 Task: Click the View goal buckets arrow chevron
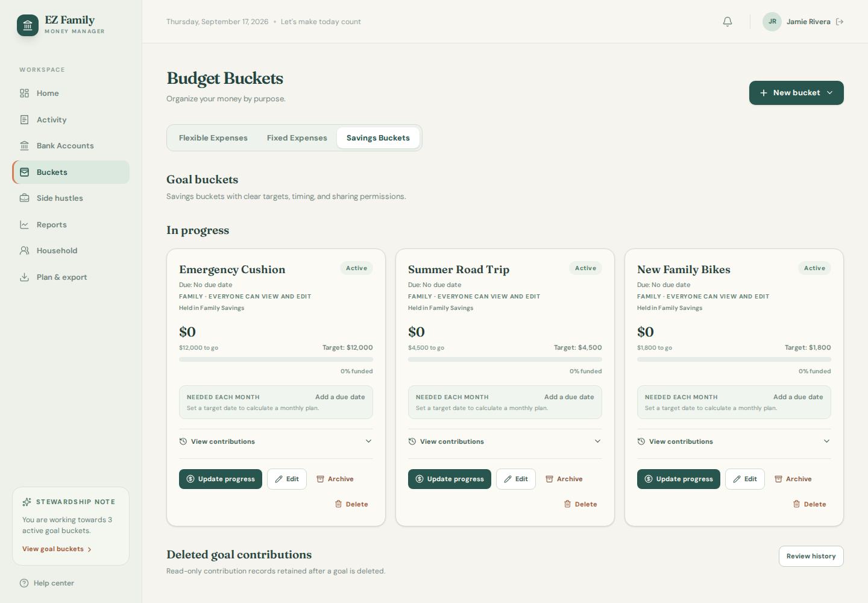click(x=89, y=549)
